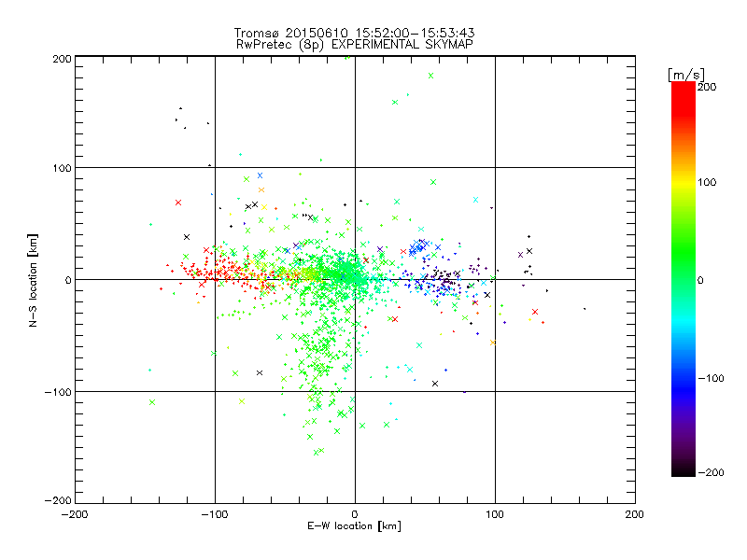Image resolution: width=747 pixels, height=560 pixels.
Task: Click the y-axis tick label '-100'
Action: click(x=58, y=392)
